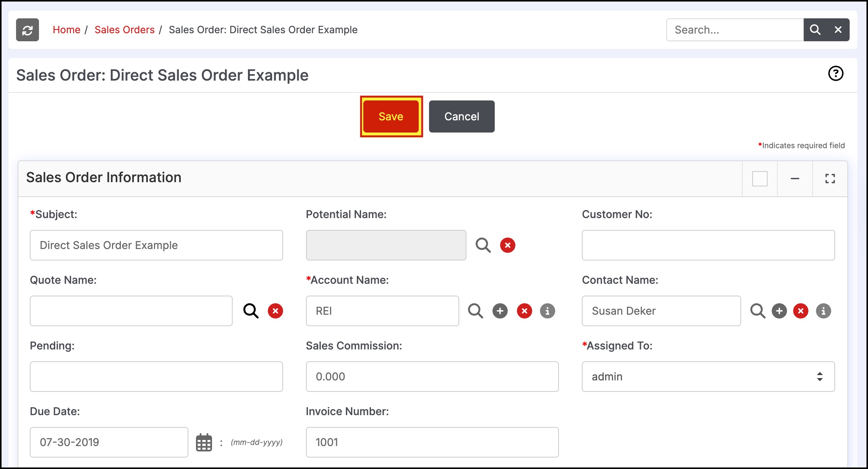
Task: Navigate to Sales Orders breadcrumb
Action: [125, 30]
